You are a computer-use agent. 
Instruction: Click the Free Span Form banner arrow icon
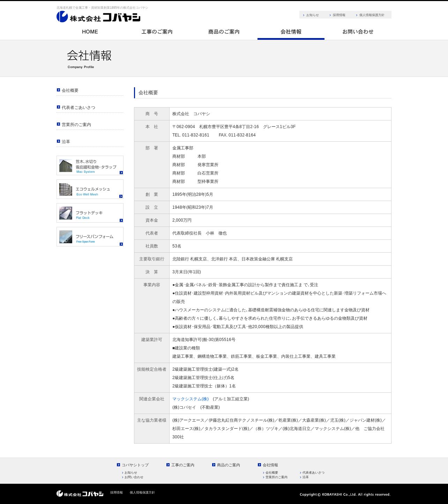(121, 244)
